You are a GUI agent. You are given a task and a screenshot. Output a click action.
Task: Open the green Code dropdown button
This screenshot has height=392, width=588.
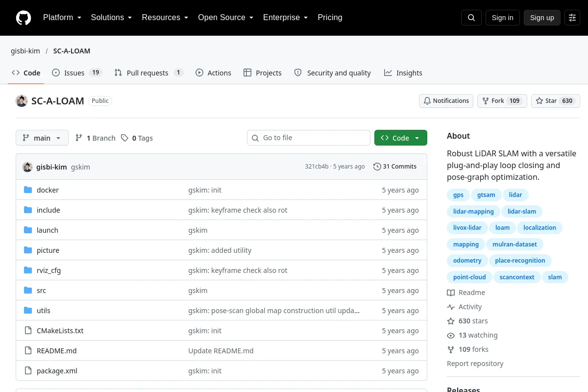coord(401,138)
